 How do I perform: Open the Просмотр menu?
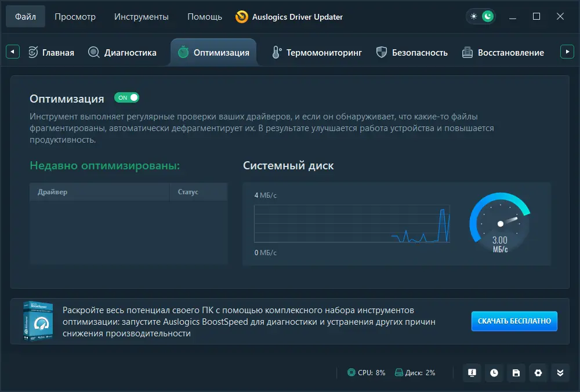point(75,17)
